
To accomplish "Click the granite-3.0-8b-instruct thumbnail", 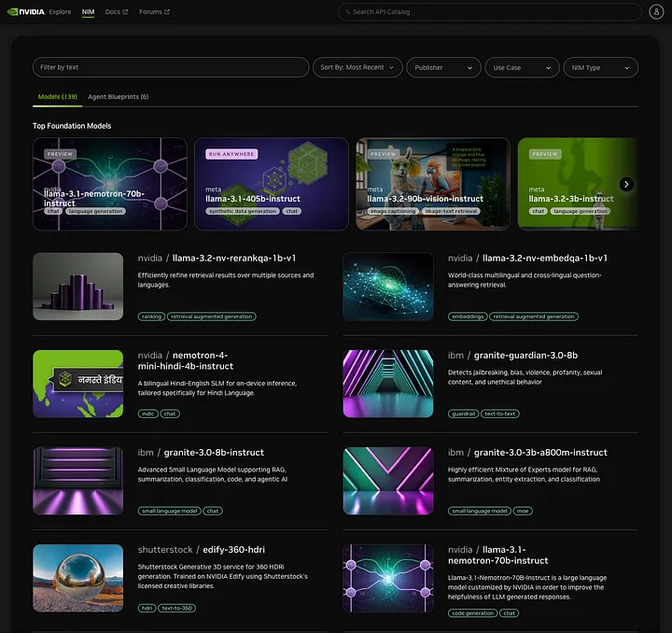I will (x=78, y=481).
